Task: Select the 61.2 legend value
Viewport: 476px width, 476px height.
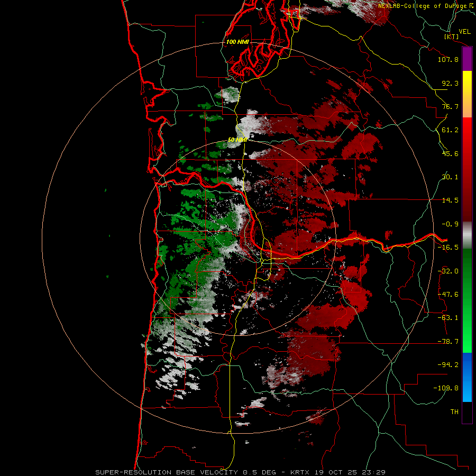Action: (450, 130)
